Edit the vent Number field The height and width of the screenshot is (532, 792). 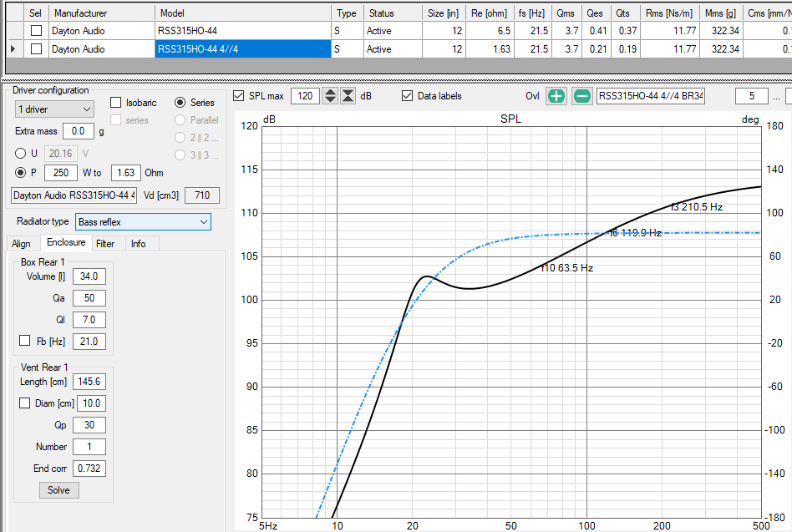[89, 447]
